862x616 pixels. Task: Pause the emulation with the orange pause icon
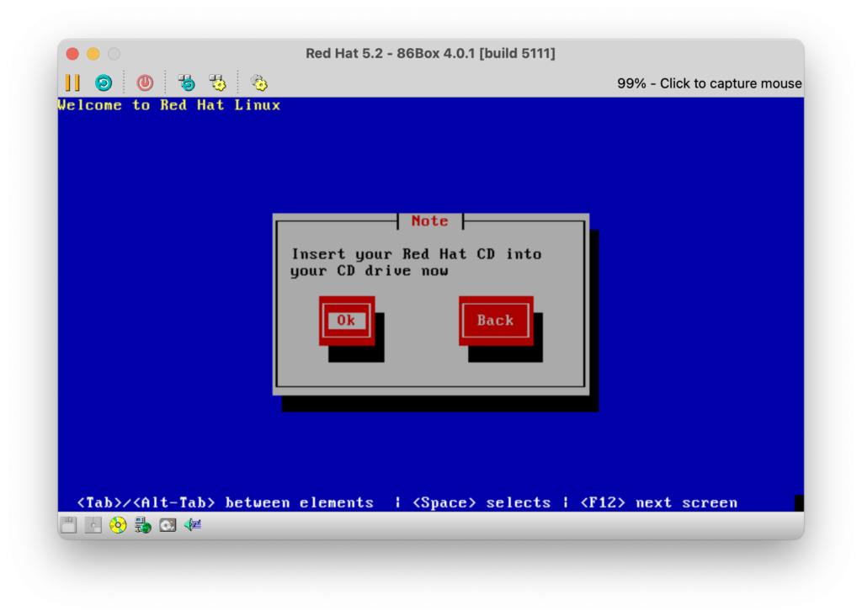(x=72, y=83)
